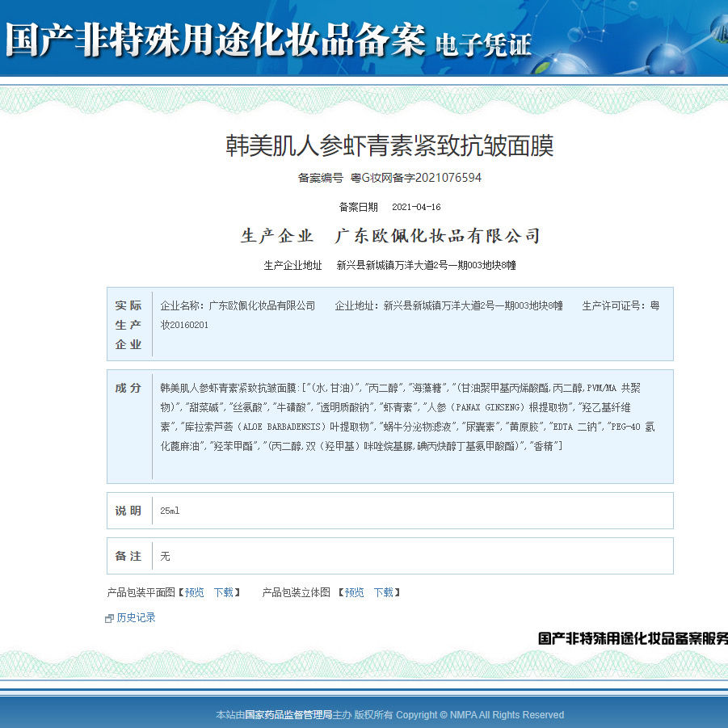Viewport: 728px width, 728px height.
Task: Click the 备案日期 label
Action: pos(359,207)
